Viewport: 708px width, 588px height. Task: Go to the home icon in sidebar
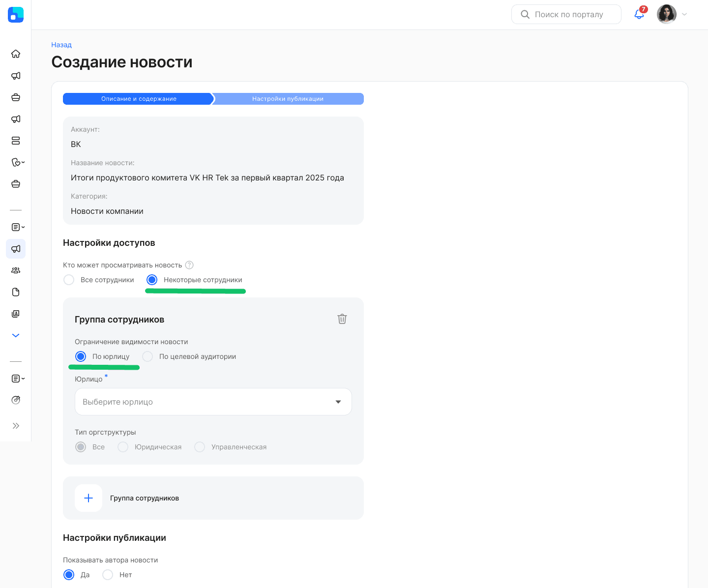[x=16, y=54]
